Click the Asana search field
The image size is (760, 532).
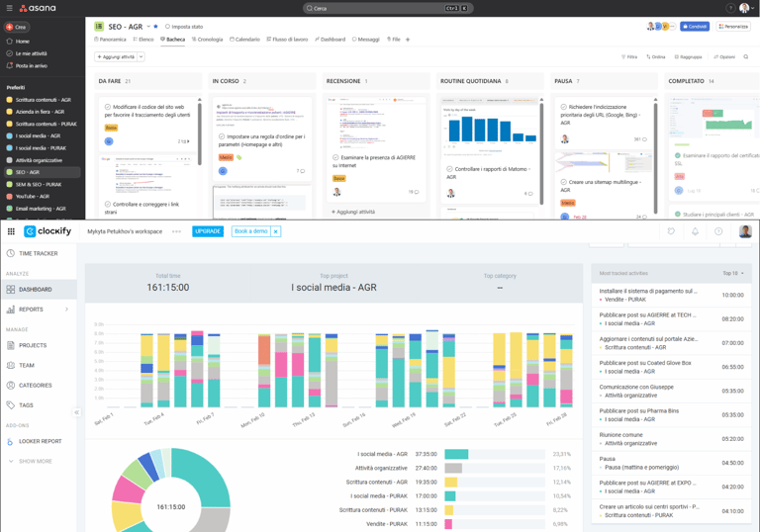[388, 8]
